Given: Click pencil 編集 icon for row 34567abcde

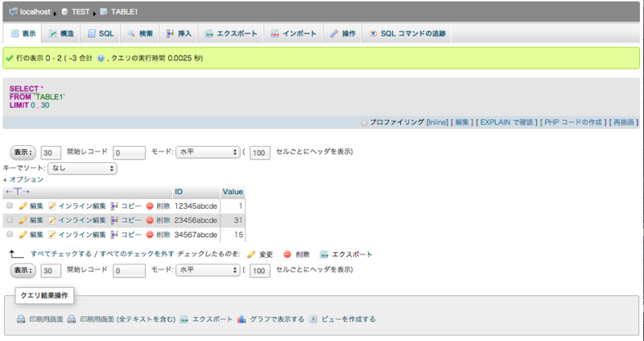Looking at the screenshot, I should (x=23, y=235).
